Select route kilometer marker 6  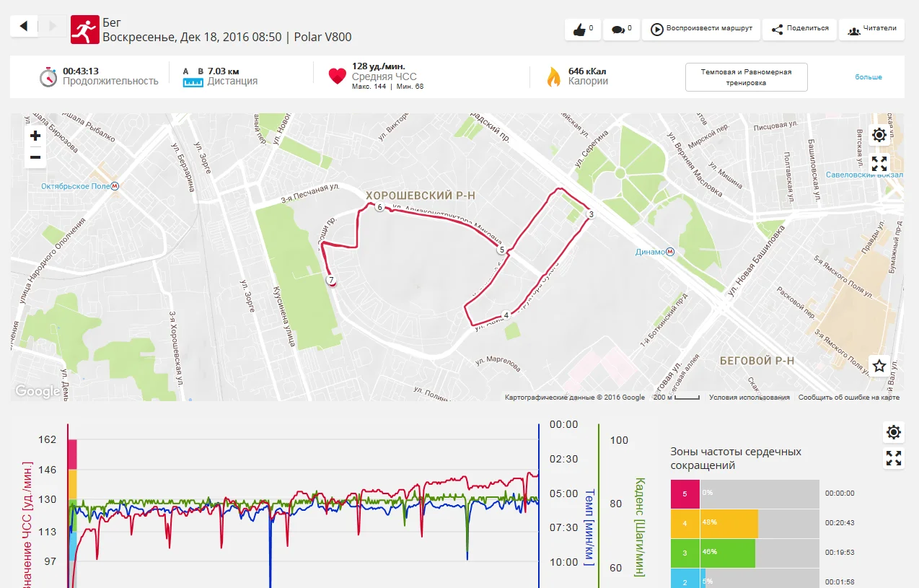379,207
